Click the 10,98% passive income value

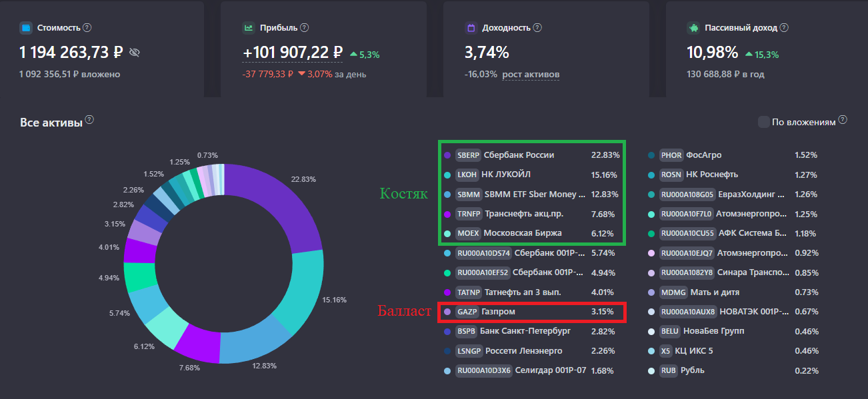click(713, 53)
